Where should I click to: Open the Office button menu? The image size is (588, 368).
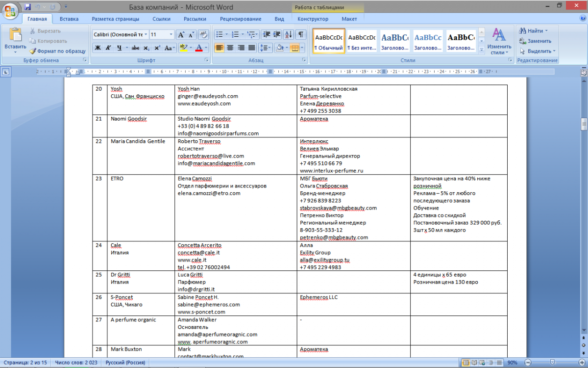click(11, 10)
